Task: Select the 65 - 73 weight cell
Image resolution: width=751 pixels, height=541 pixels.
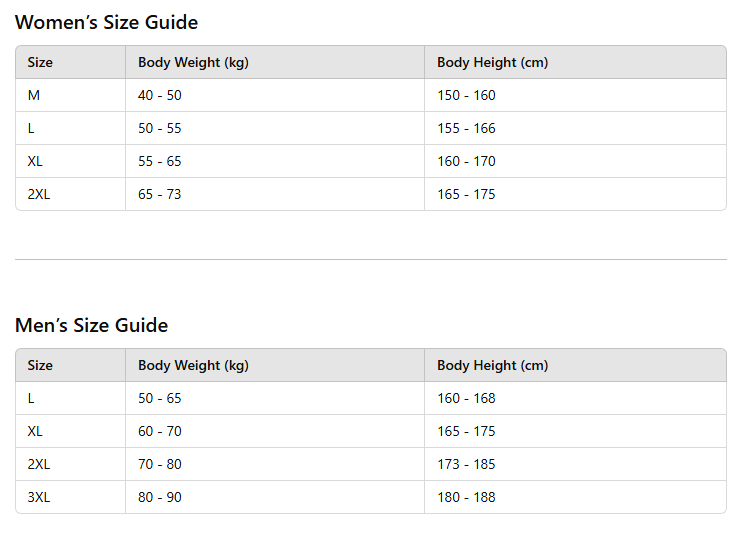Action: coord(160,194)
